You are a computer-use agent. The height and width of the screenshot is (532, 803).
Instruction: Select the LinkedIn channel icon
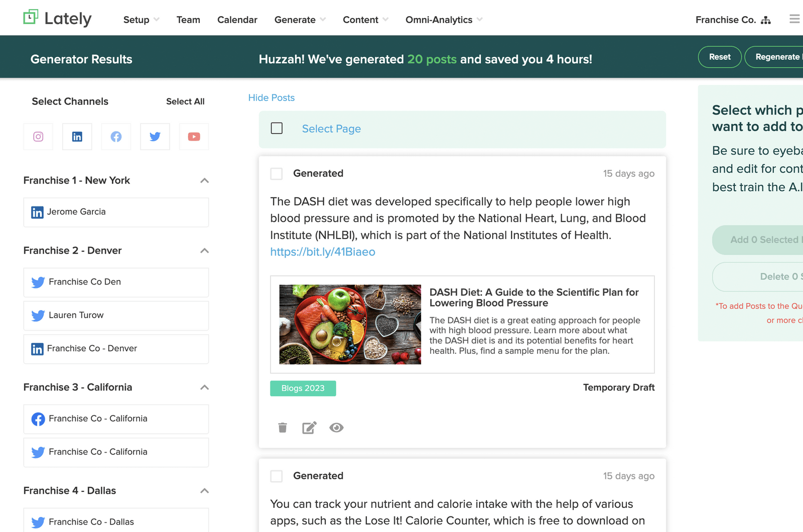(77, 136)
